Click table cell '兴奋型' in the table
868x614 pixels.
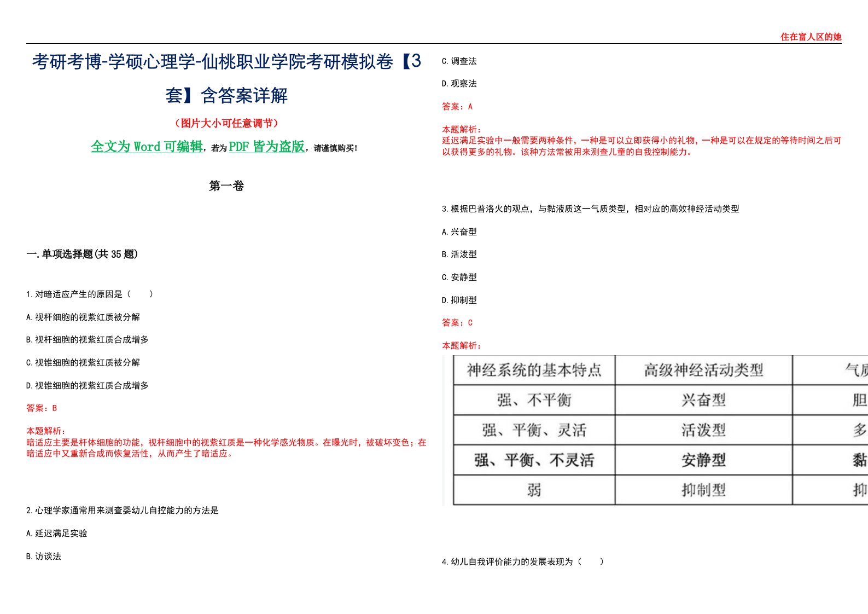tap(703, 400)
